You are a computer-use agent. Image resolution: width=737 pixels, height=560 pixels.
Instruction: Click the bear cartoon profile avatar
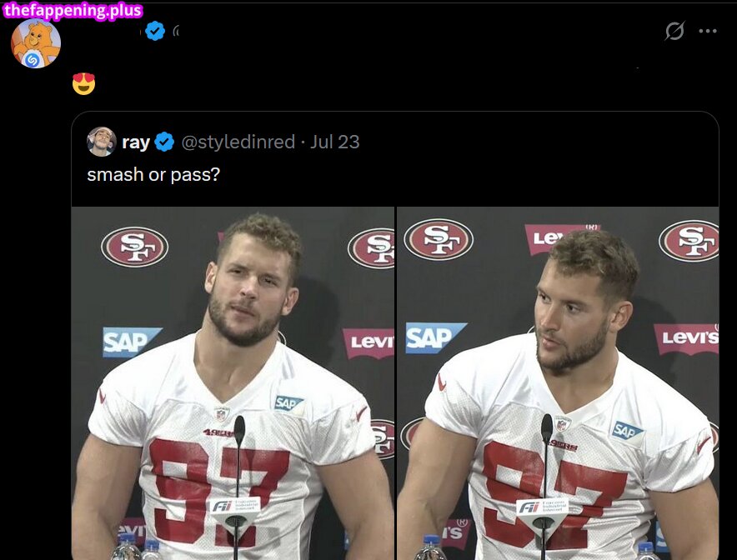click(36, 43)
